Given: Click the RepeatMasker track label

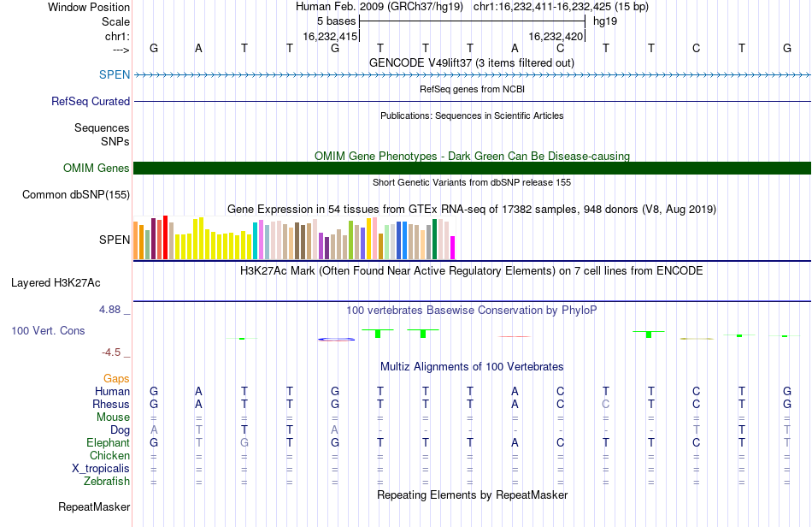Looking at the screenshot, I should point(94,506).
